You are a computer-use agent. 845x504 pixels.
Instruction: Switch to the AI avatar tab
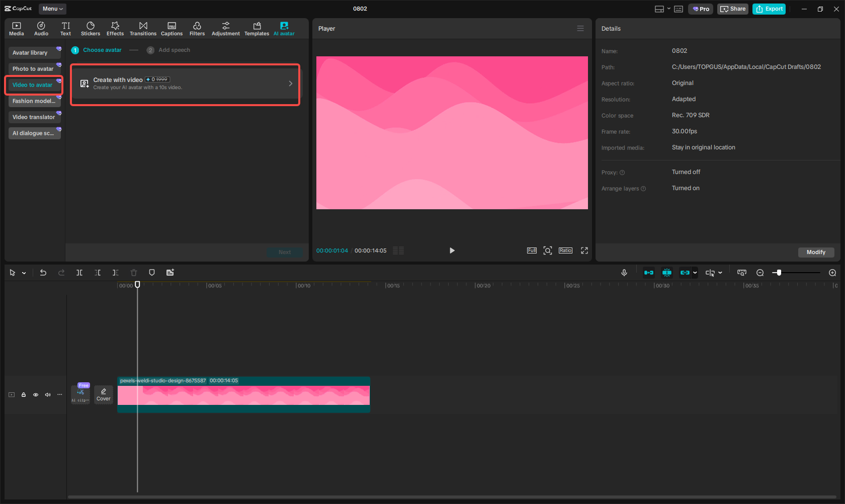click(x=284, y=28)
